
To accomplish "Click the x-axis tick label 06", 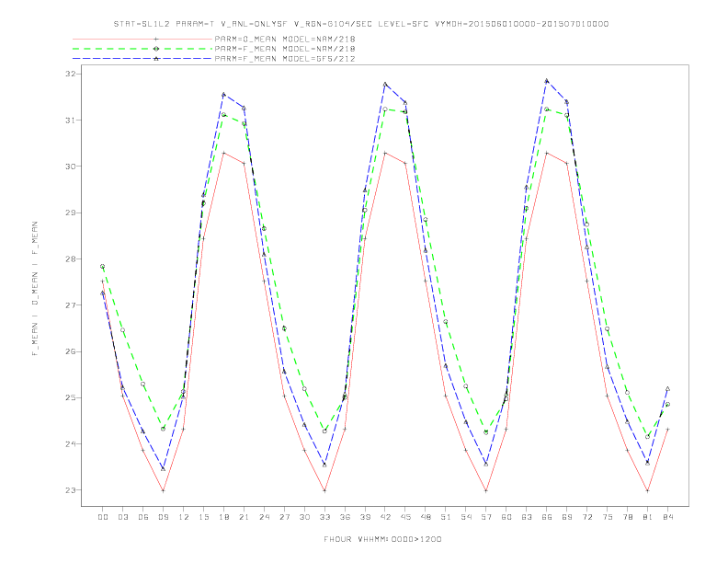I will pyautogui.click(x=143, y=517).
